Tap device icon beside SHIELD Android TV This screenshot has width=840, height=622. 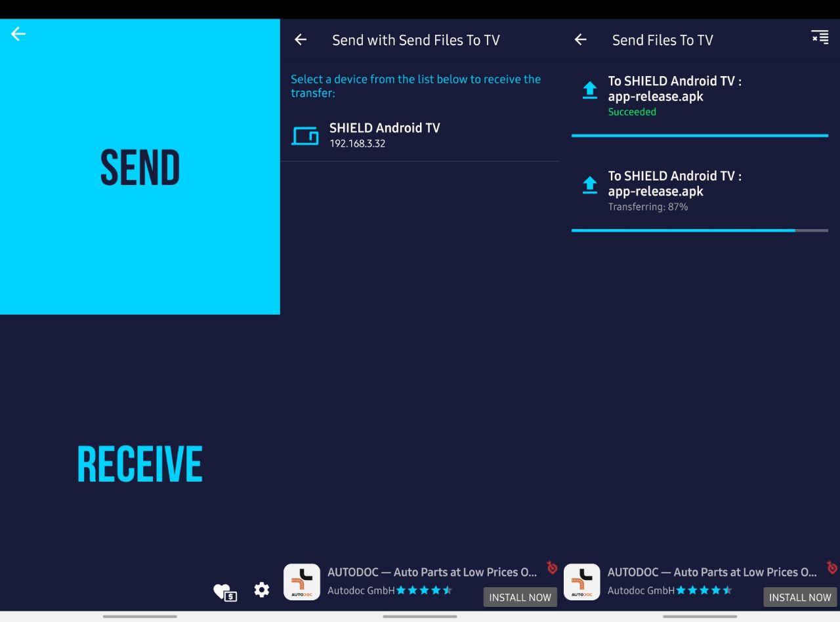coord(304,135)
